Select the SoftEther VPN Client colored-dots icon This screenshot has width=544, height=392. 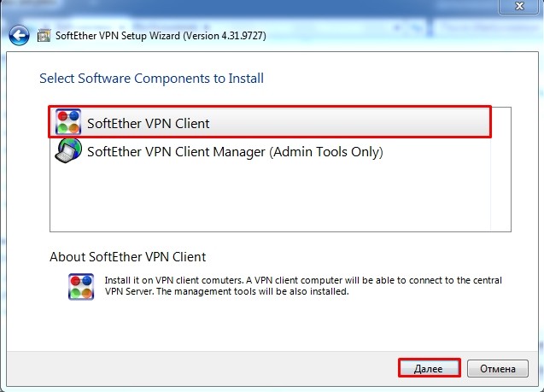(68, 122)
